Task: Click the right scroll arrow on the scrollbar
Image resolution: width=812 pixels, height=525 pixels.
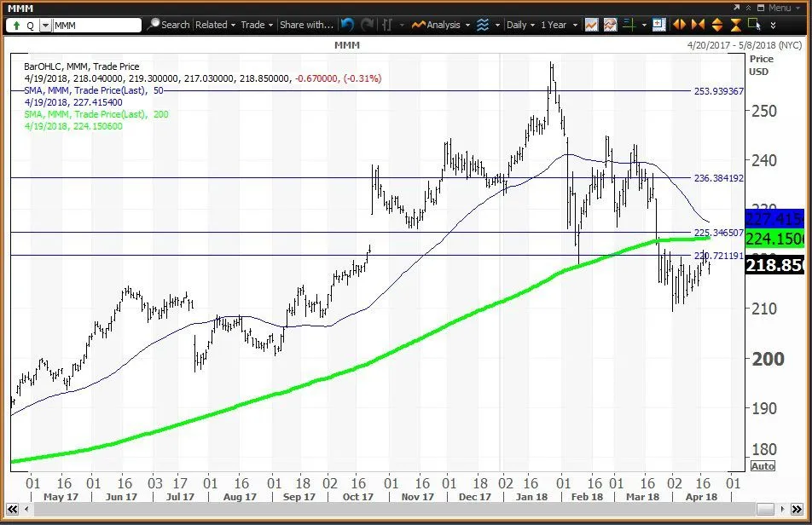Action: click(782, 510)
